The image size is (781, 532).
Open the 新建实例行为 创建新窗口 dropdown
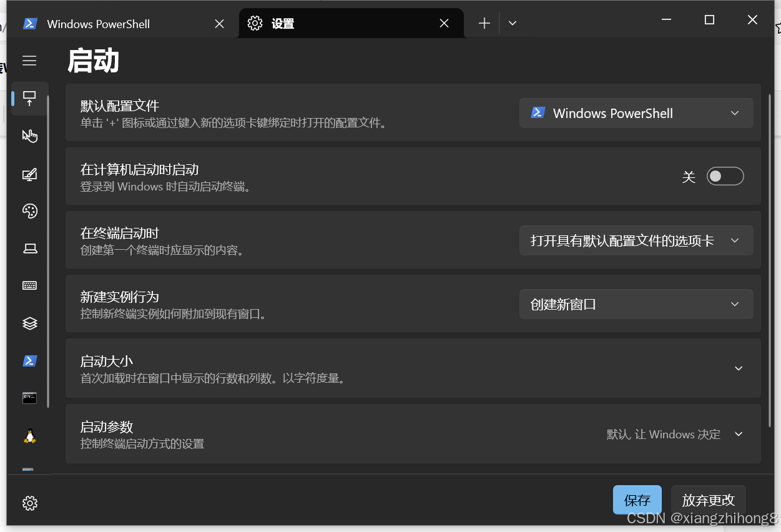click(x=636, y=304)
